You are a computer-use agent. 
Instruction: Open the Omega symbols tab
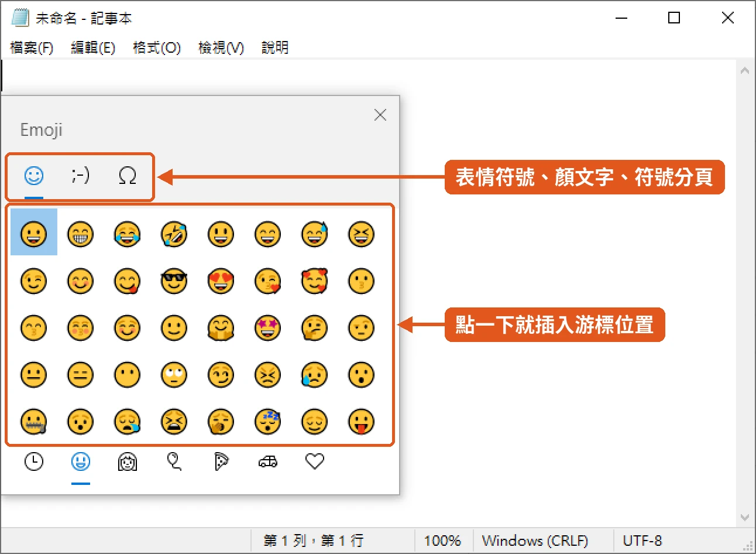(127, 175)
